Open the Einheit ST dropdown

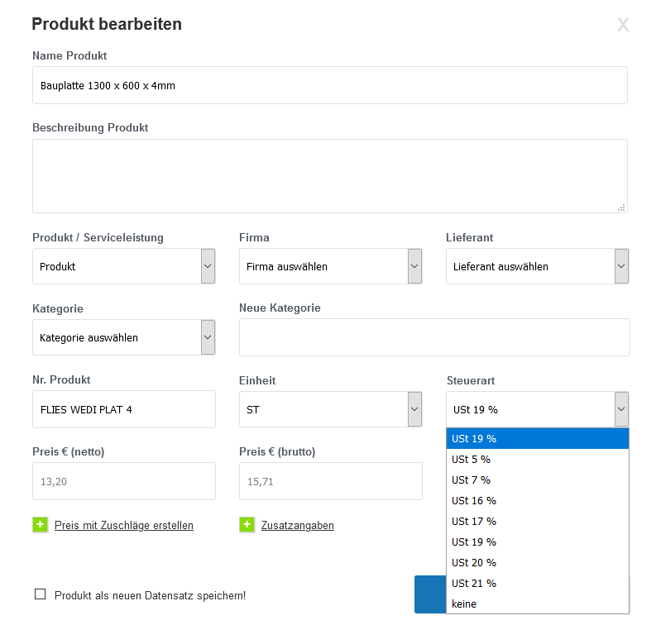pyautogui.click(x=331, y=409)
